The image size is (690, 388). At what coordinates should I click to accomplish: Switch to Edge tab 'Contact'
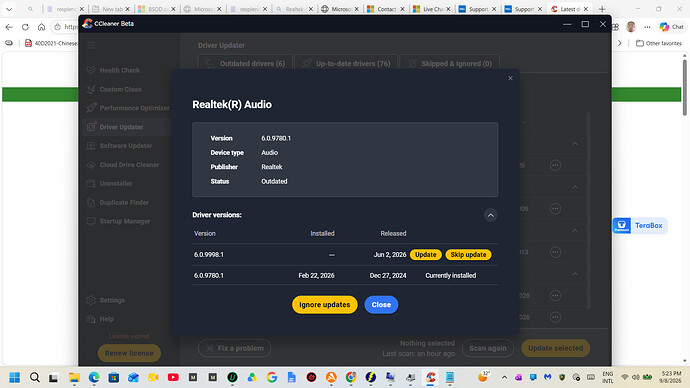tap(386, 9)
